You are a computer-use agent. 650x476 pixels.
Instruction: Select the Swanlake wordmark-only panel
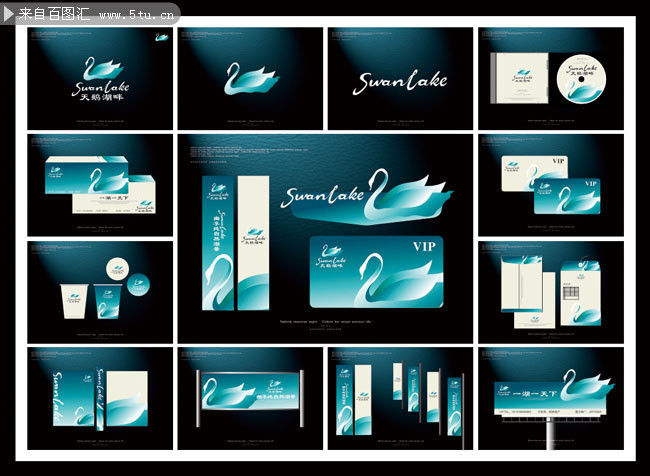[x=400, y=78]
